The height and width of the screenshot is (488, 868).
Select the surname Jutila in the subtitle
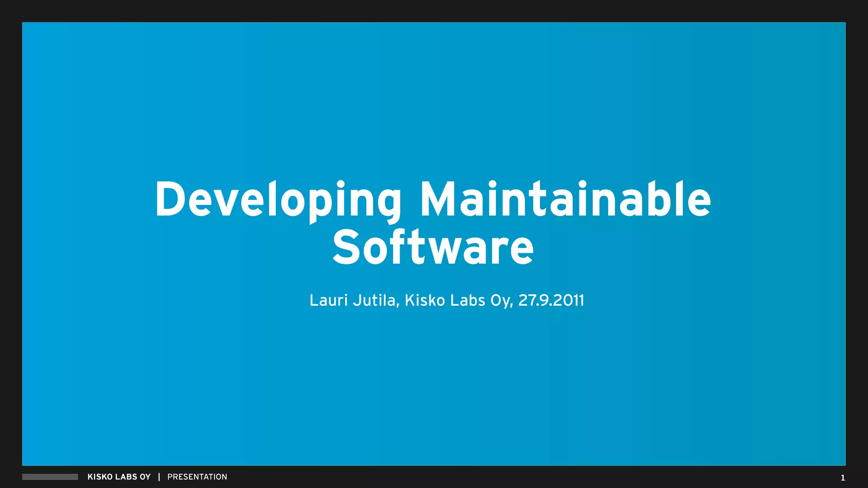(x=374, y=300)
